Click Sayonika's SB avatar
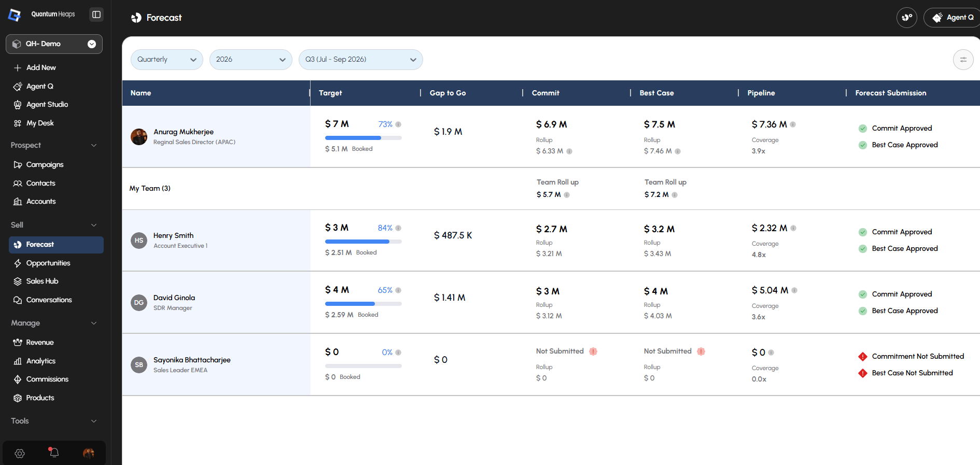Viewport: 980px width, 465px height. (139, 365)
